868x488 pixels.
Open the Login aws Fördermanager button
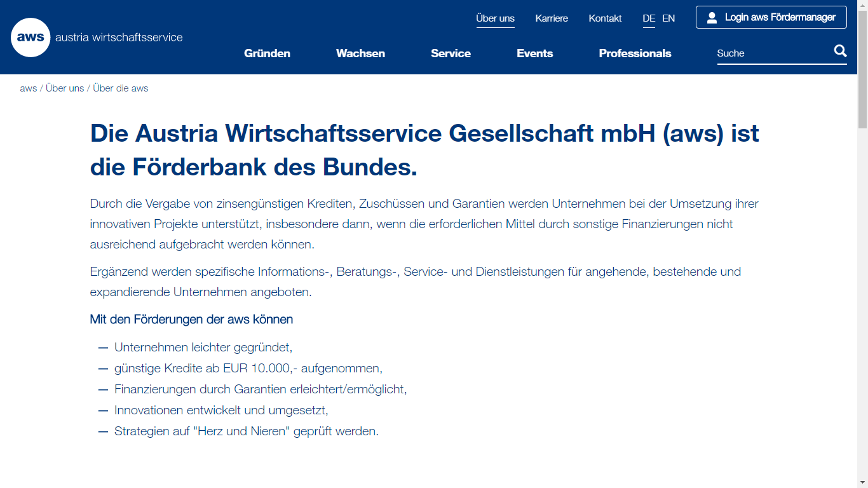click(x=771, y=17)
